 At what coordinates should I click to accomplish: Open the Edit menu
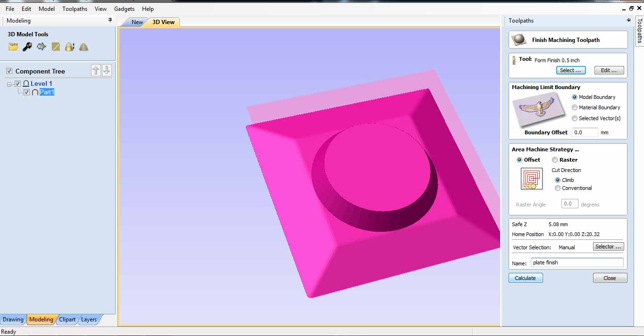coord(26,9)
